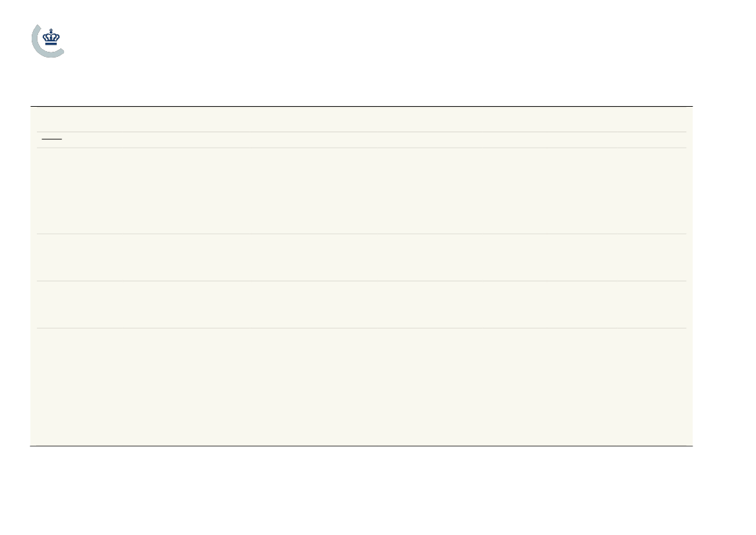Viewport: 756px width, 535px height.
Task: Click the black top border of the table
Action: point(362,106)
